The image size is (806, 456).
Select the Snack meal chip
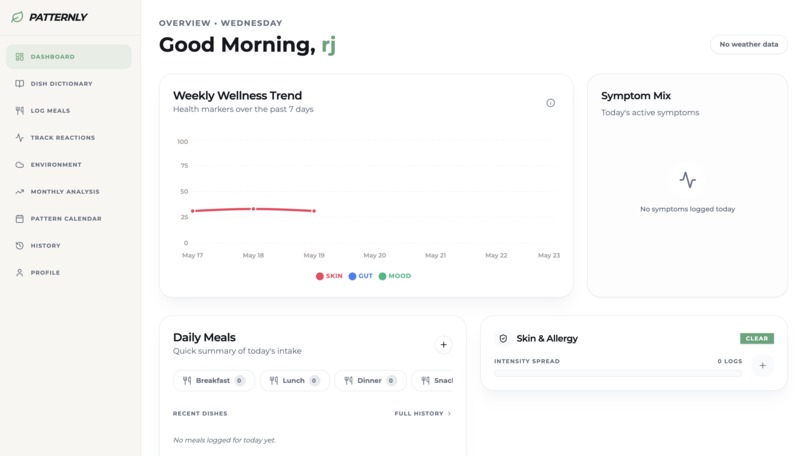[x=432, y=380]
